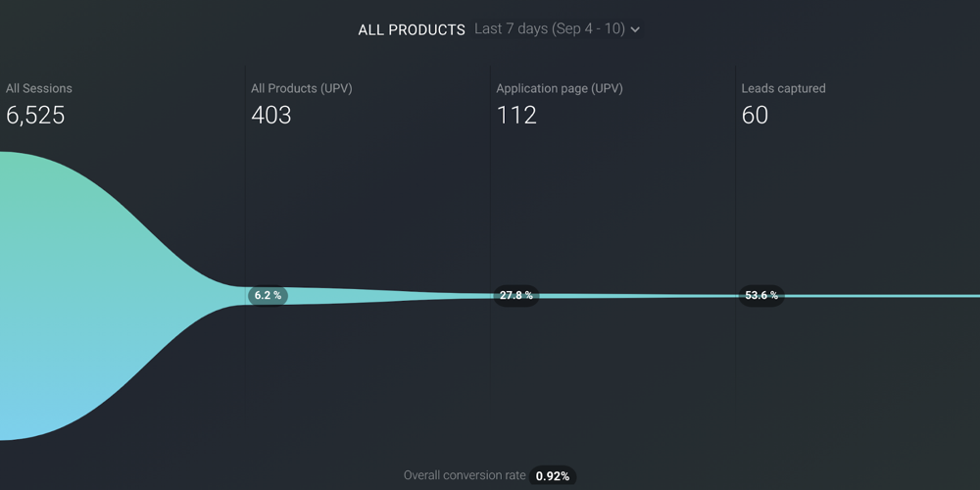
Task: Open the date range dropdown chevron
Action: 635,30
